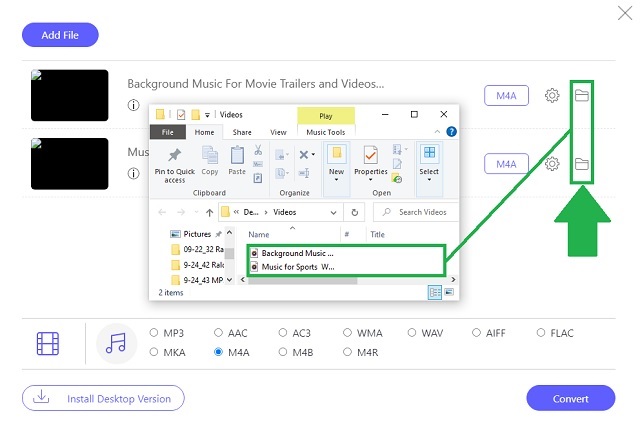The height and width of the screenshot is (434, 640).
Task: Open Delete dropdown arrow in Organize
Action: pos(313,154)
